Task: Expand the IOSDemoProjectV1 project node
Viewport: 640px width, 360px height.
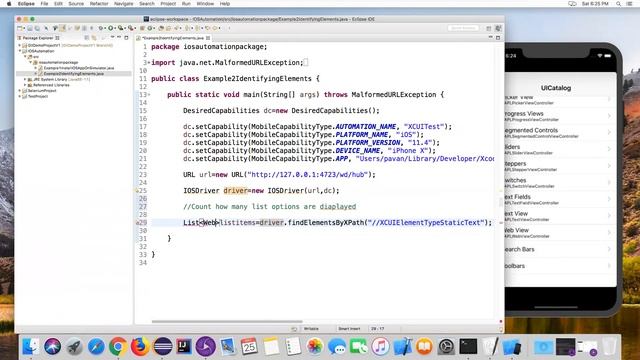Action: click(20, 45)
